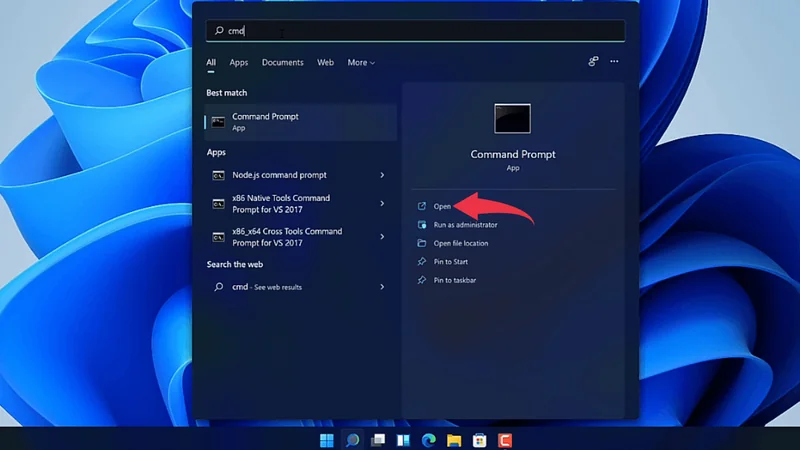Open the Widgets taskbar icon
This screenshot has height=450, width=800.
click(403, 440)
